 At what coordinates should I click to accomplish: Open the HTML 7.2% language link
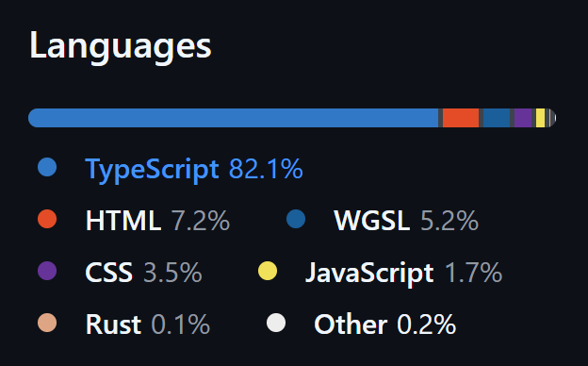click(x=134, y=221)
